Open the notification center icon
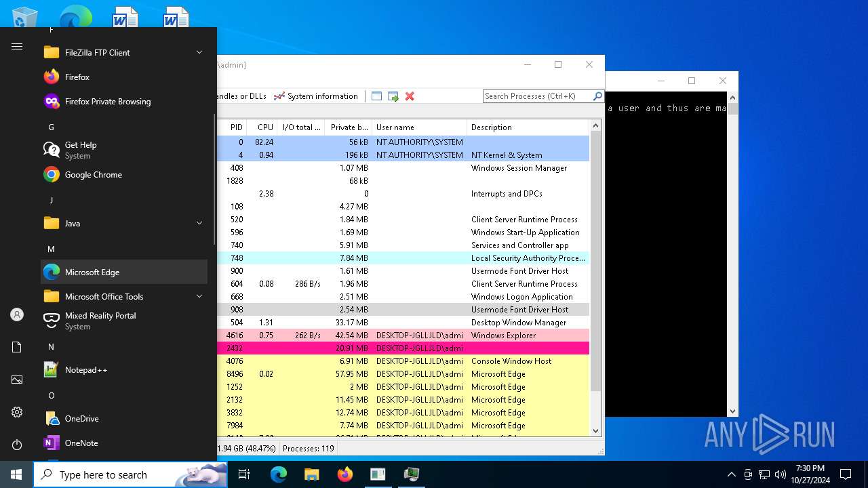Image resolution: width=868 pixels, height=488 pixels. pyautogui.click(x=846, y=474)
